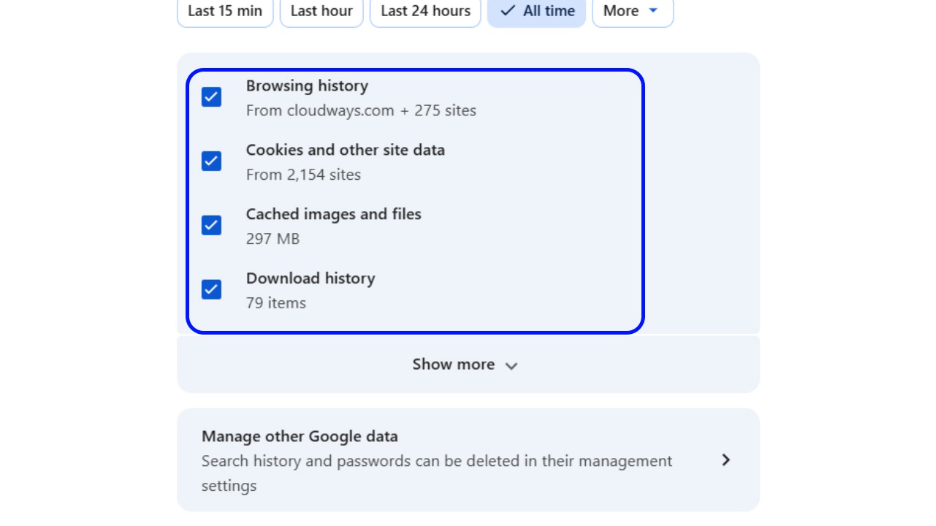The width and height of the screenshot is (936, 526).
Task: Expand the list with Show more
Action: point(454,364)
